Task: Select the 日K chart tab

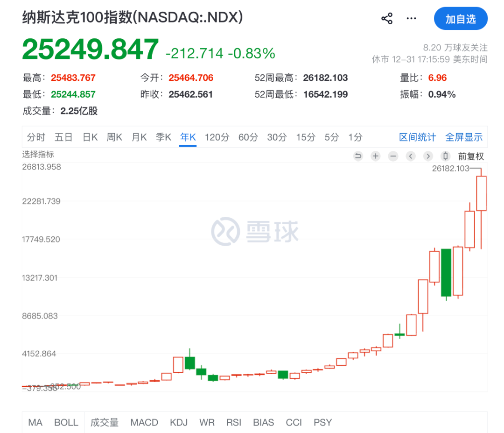Action: point(90,137)
